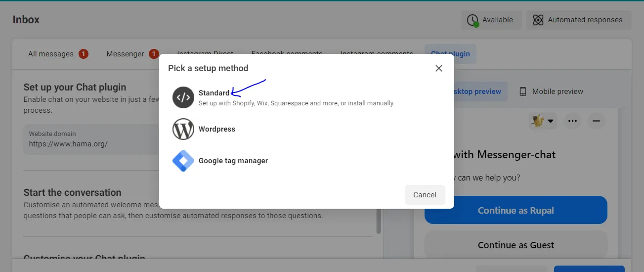Click the Automated responses atom icon
This screenshot has height=272, width=644.
tap(538, 20)
